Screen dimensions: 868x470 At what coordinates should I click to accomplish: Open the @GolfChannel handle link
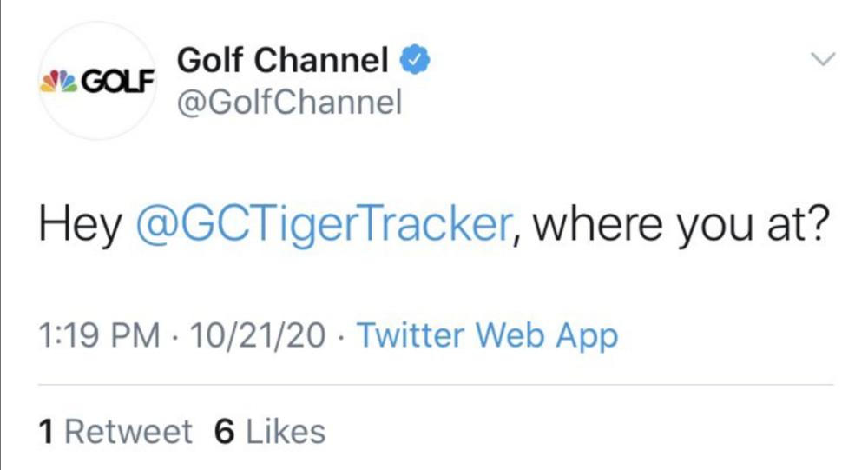pos(289,103)
